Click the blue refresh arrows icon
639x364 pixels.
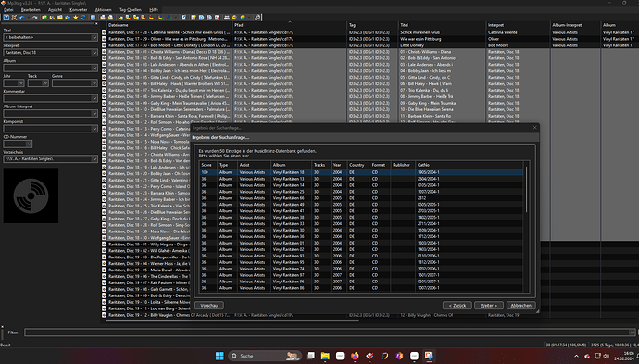point(83,18)
